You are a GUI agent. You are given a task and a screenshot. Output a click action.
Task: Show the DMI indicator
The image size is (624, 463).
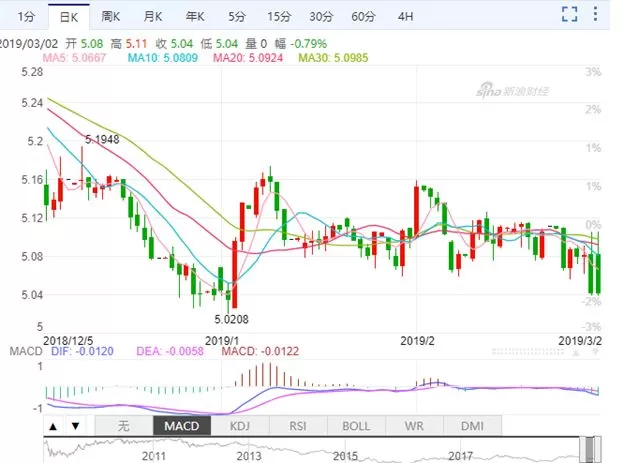472,426
